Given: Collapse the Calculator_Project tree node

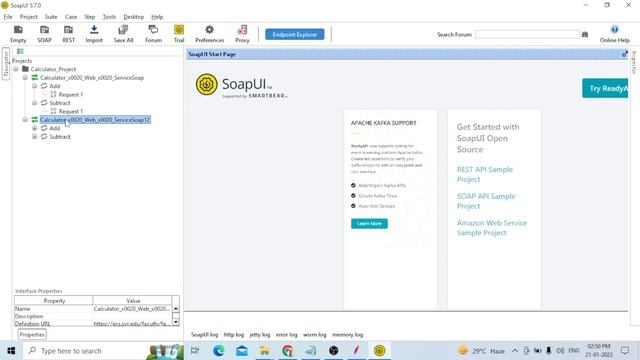Looking at the screenshot, I should pos(16,69).
